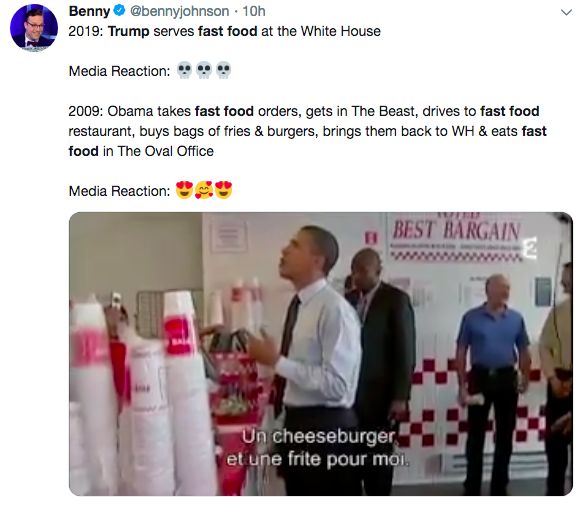Click the bold word Trump
Viewport: 584px width, 511px height.
click(128, 31)
